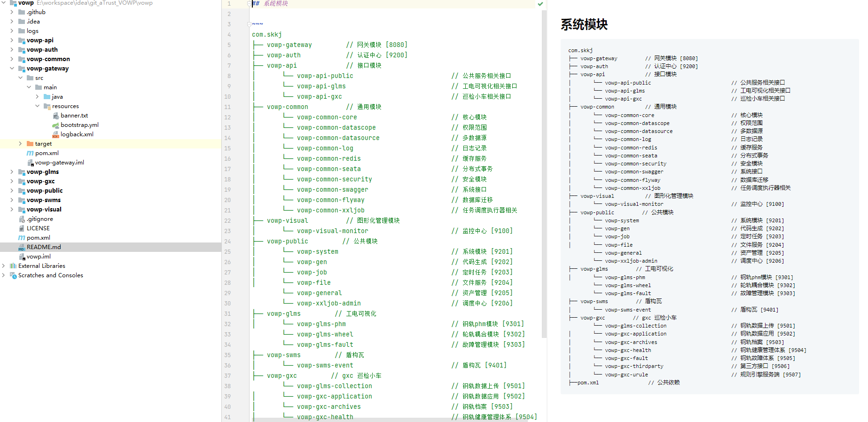Select vowp-public module row
The width and height of the screenshot is (868, 422).
pyautogui.click(x=110, y=191)
